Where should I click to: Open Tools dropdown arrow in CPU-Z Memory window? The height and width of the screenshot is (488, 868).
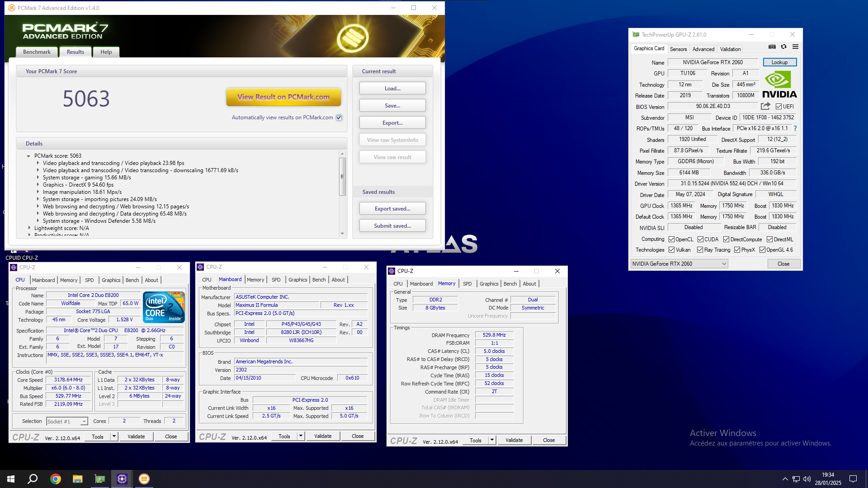pos(492,440)
